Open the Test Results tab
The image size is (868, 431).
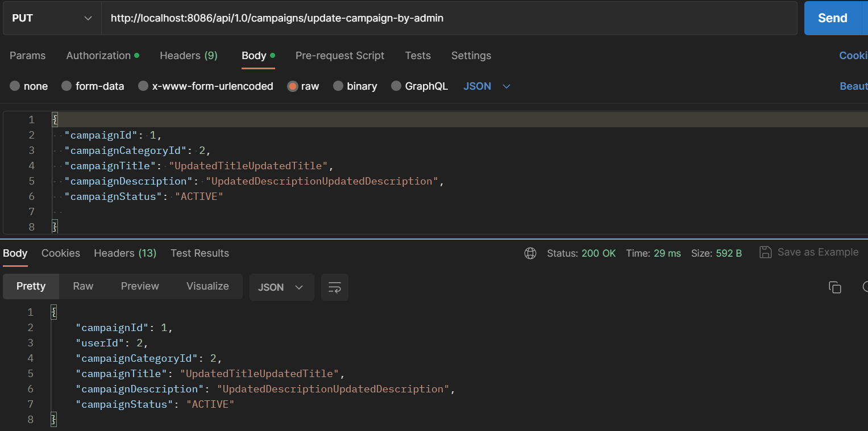tap(200, 253)
